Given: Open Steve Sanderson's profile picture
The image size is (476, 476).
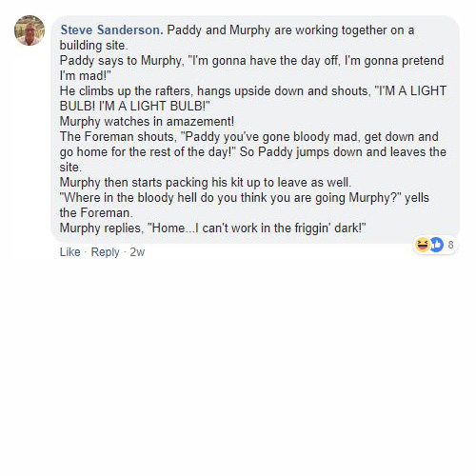Looking at the screenshot, I should [x=30, y=30].
